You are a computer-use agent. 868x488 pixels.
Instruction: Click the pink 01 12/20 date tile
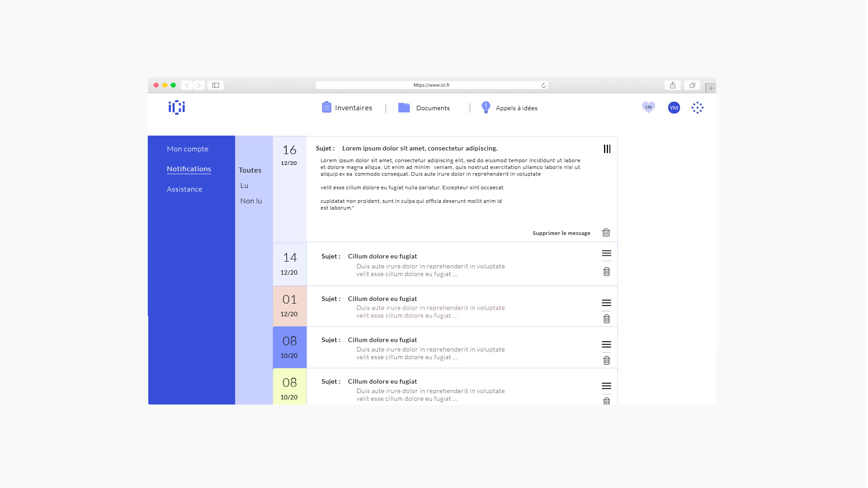tap(290, 306)
